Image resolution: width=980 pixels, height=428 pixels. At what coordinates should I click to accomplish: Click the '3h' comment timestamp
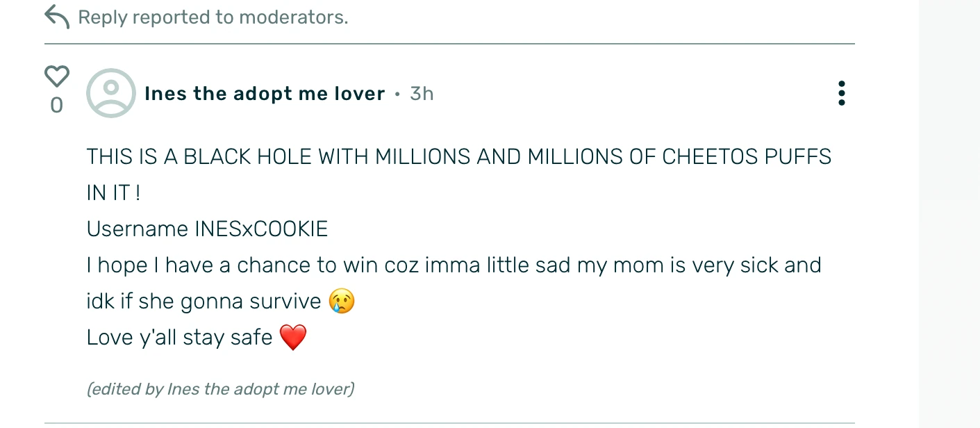(422, 94)
